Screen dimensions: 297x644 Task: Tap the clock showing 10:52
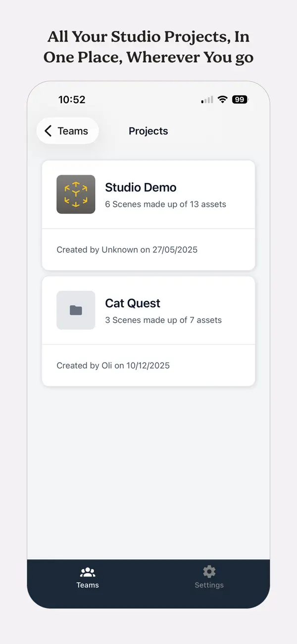pos(72,99)
